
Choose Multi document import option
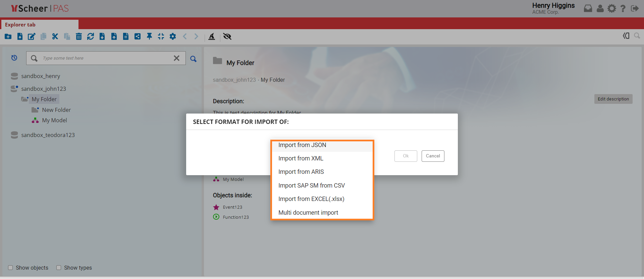(322, 212)
